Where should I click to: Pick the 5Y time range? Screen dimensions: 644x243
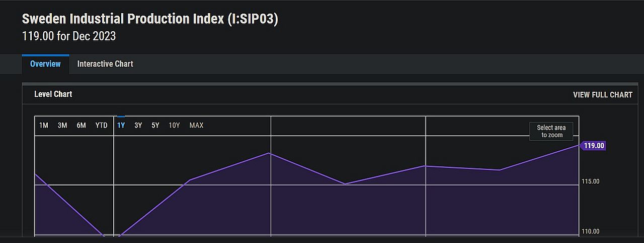155,126
